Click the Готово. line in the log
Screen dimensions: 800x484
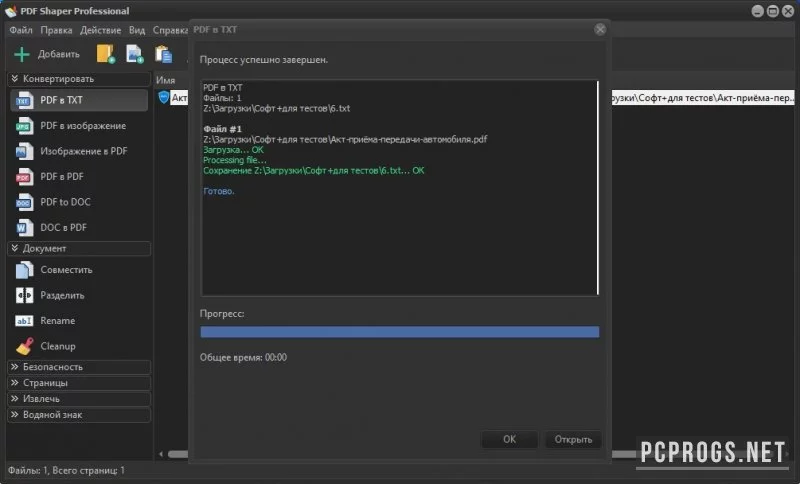pyautogui.click(x=219, y=191)
